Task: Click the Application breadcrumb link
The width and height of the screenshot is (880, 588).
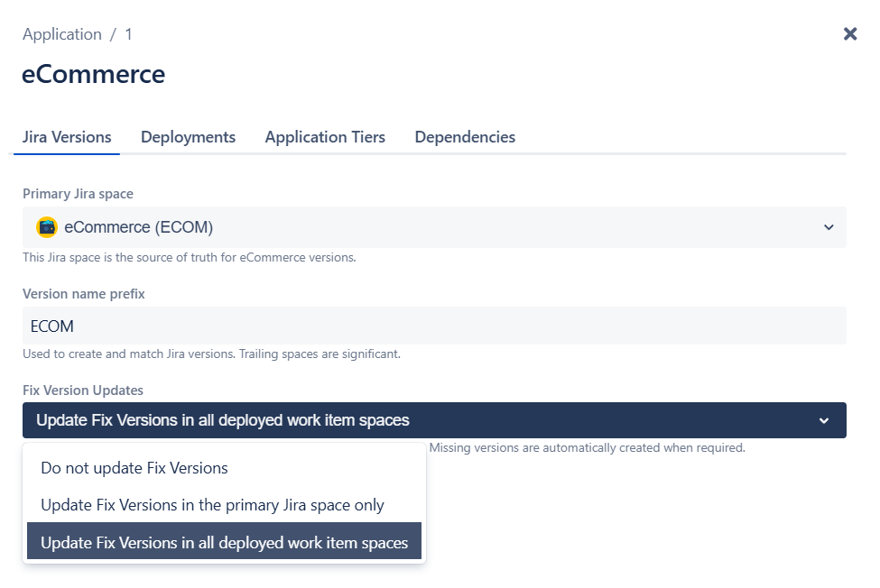Action: pyautogui.click(x=62, y=34)
